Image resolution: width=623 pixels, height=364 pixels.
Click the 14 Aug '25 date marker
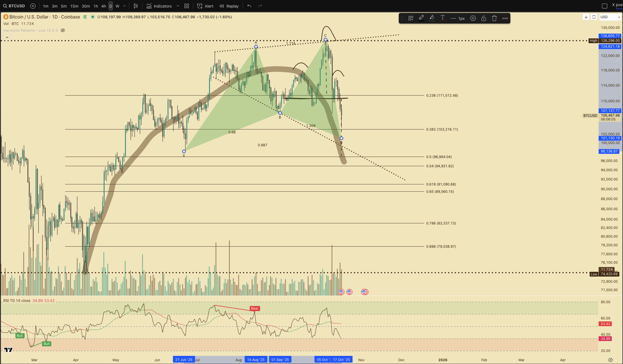tap(255, 359)
